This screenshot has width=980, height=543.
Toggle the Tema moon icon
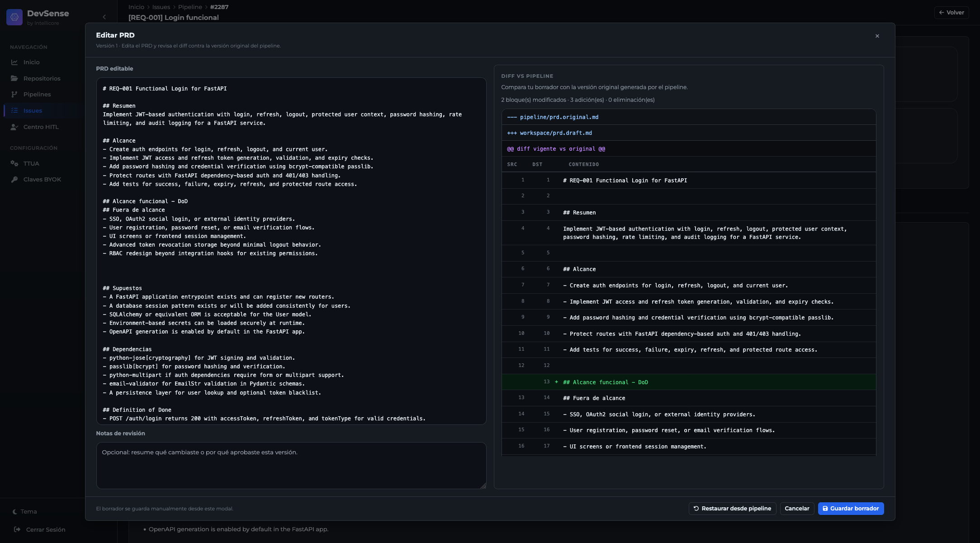pyautogui.click(x=15, y=512)
